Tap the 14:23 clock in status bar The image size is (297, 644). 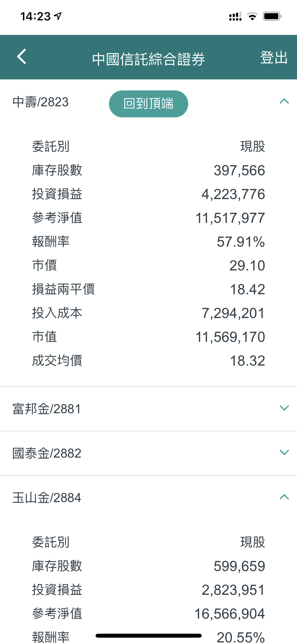35,16
